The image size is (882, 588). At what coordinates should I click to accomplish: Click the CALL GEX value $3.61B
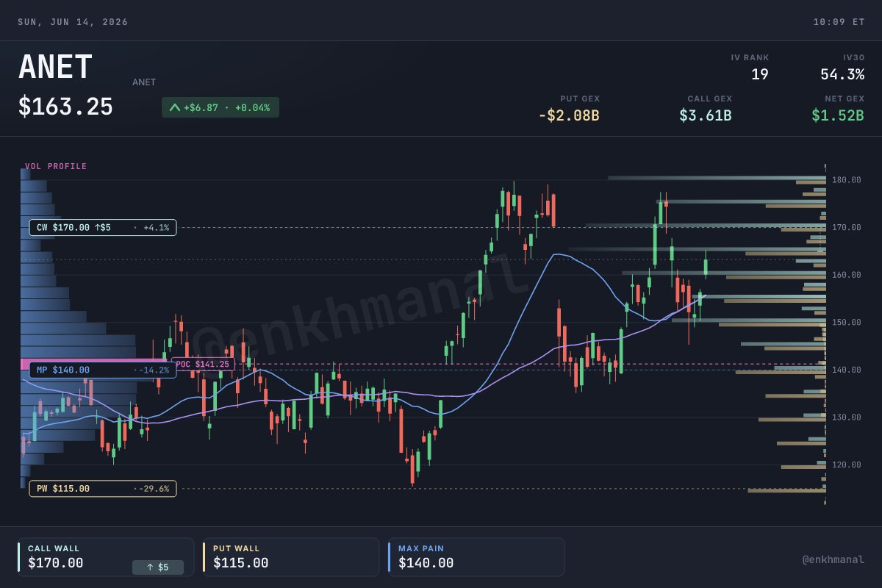tap(706, 115)
